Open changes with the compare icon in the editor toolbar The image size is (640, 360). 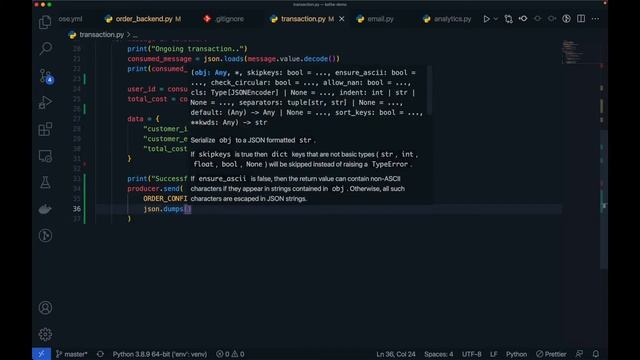click(508, 19)
